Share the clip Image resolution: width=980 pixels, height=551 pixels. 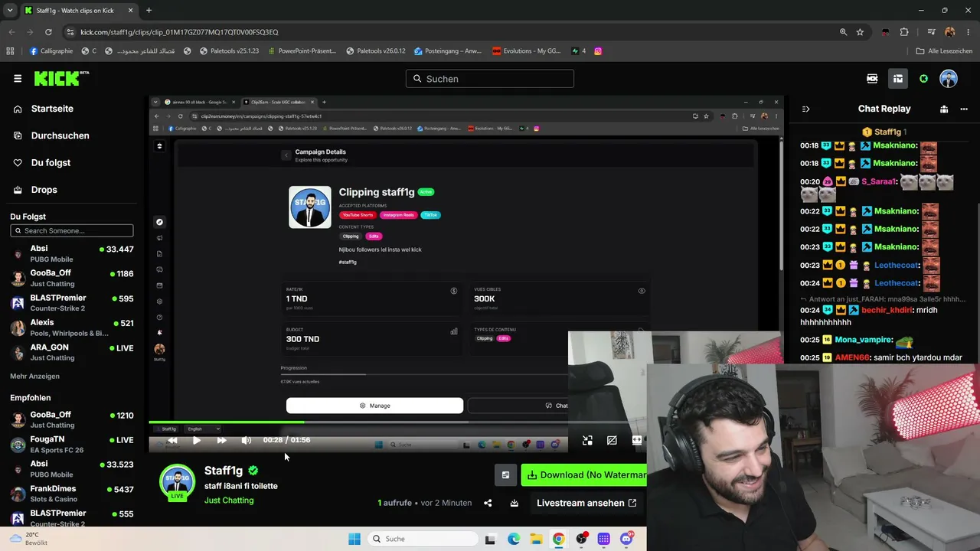[488, 503]
